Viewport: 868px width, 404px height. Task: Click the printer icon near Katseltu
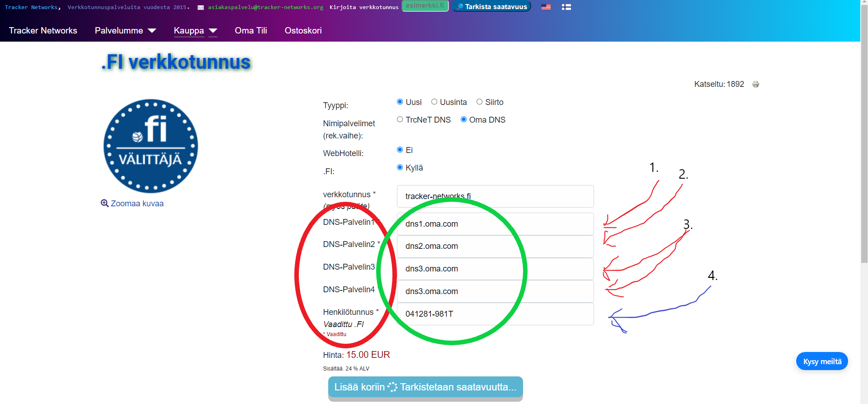click(x=755, y=84)
